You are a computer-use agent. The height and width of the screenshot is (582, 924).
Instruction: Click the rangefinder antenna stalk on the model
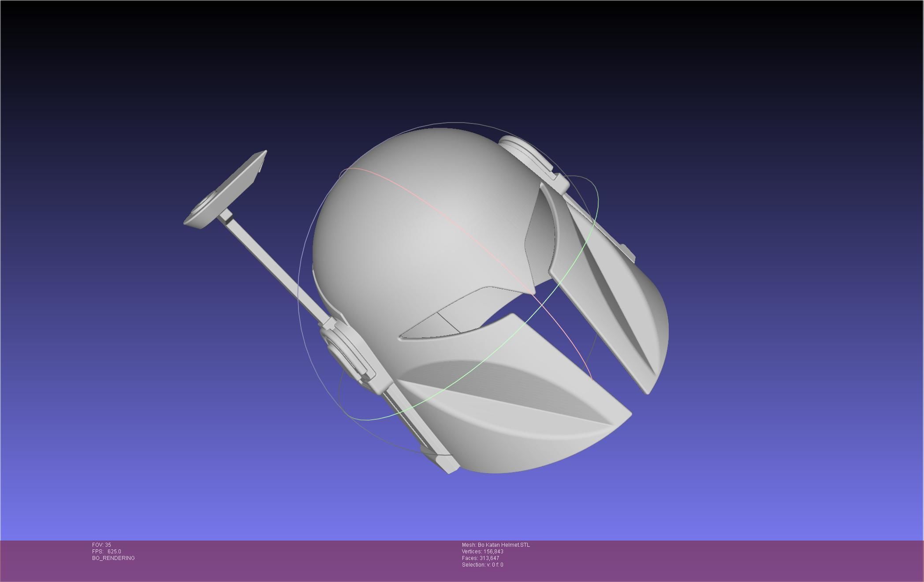point(278,270)
